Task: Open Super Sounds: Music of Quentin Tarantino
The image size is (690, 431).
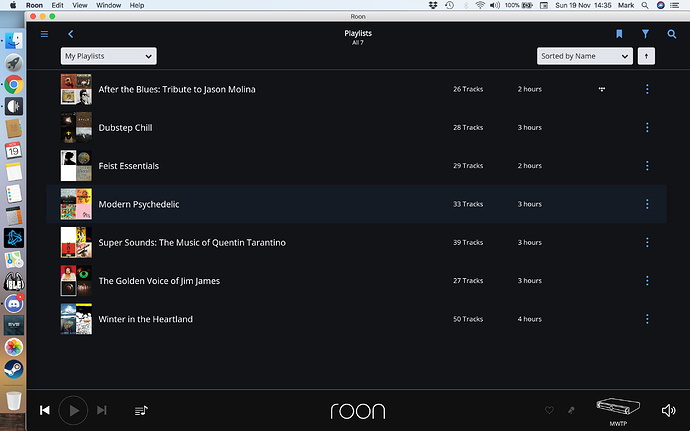Action: (192, 243)
